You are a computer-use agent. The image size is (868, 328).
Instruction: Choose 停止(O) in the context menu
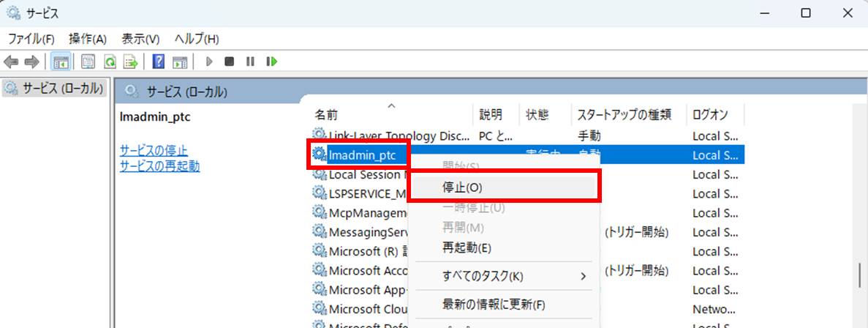coord(462,187)
